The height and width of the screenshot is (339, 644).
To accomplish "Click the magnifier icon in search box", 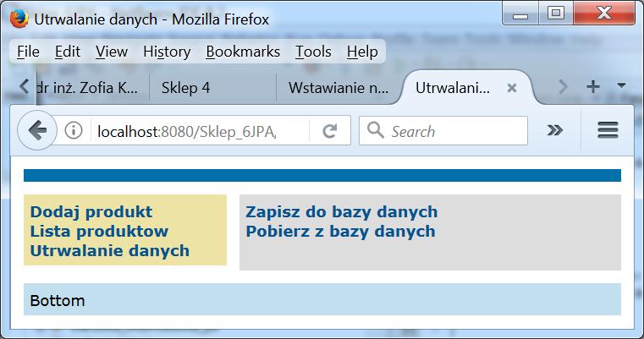I will coord(376,130).
